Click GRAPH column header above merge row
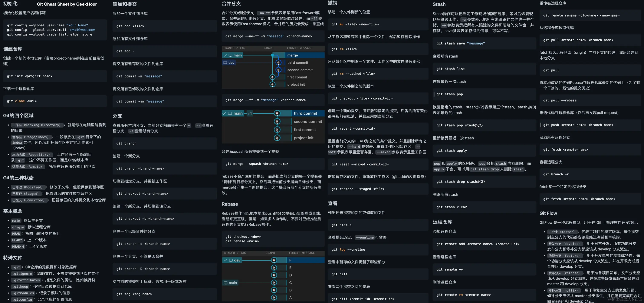Screen dimensions: 644x303 269,48
